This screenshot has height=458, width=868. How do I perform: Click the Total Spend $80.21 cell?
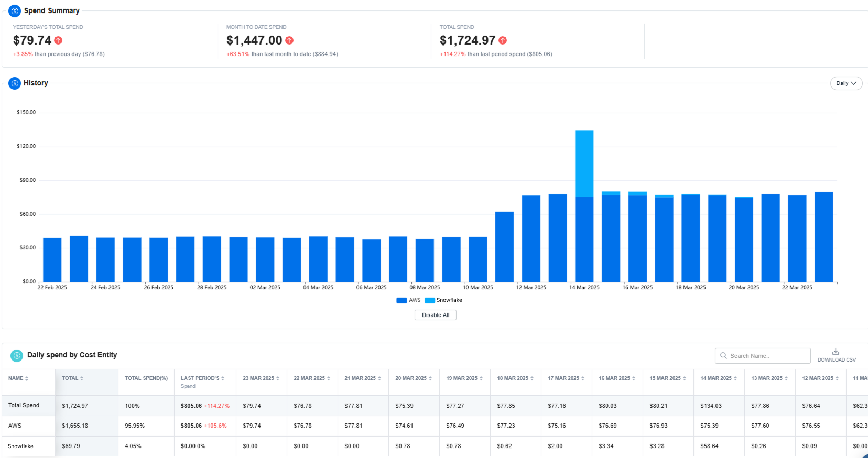(658, 406)
